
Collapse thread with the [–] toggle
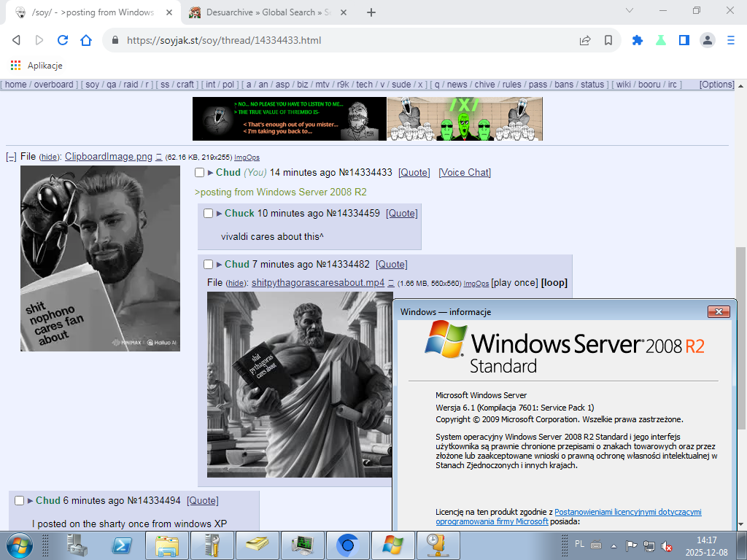coord(11,157)
